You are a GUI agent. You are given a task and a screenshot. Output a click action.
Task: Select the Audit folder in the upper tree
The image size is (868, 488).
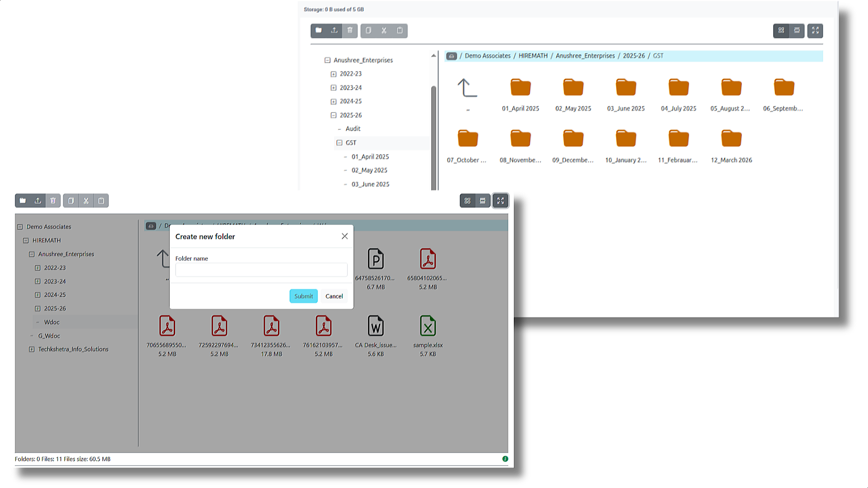pos(353,129)
